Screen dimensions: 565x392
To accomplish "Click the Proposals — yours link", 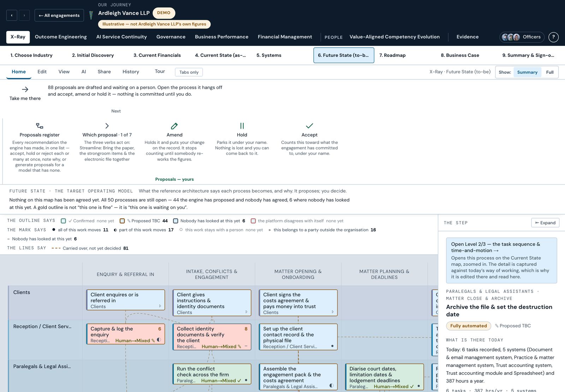I will [174, 179].
